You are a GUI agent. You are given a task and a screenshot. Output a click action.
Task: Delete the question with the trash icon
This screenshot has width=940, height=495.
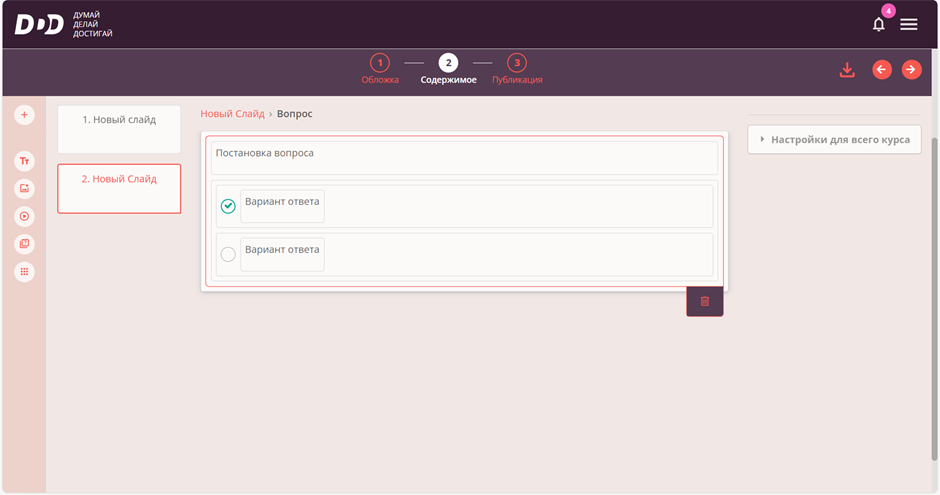[704, 301]
